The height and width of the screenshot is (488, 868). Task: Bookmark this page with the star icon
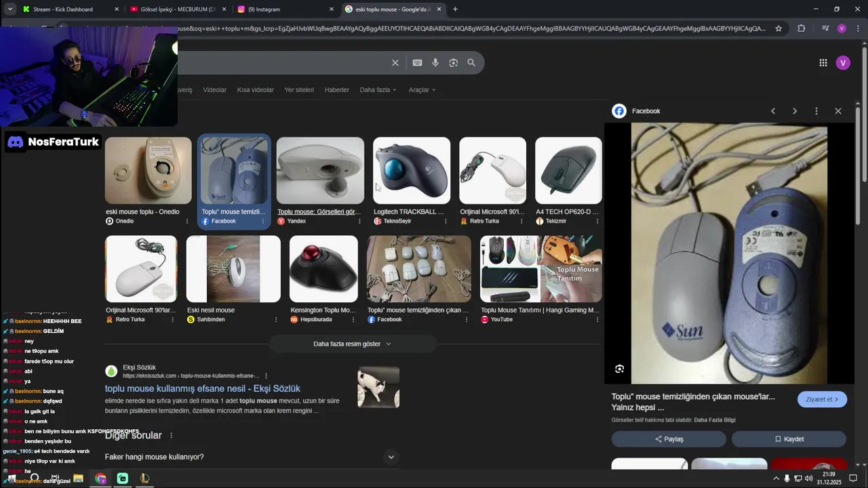pos(778,28)
